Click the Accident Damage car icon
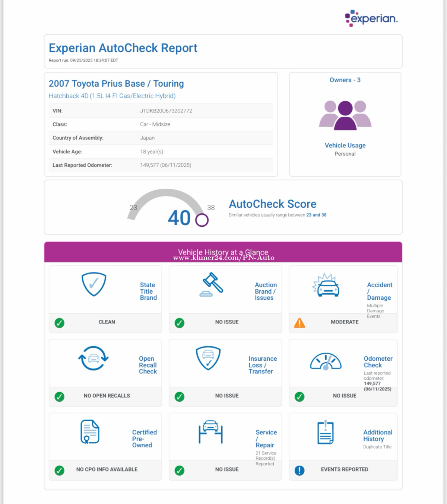Image resolution: width=447 pixels, height=504 pixels. pyautogui.click(x=326, y=285)
